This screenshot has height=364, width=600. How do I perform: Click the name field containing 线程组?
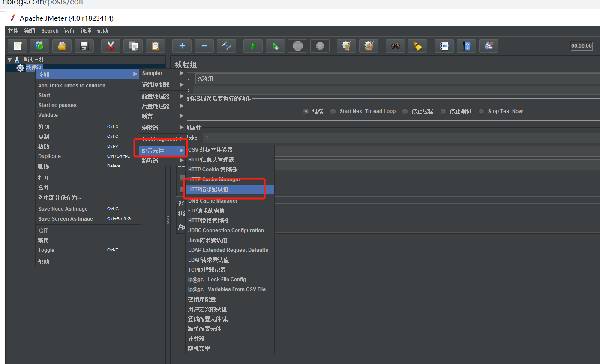pos(397,78)
